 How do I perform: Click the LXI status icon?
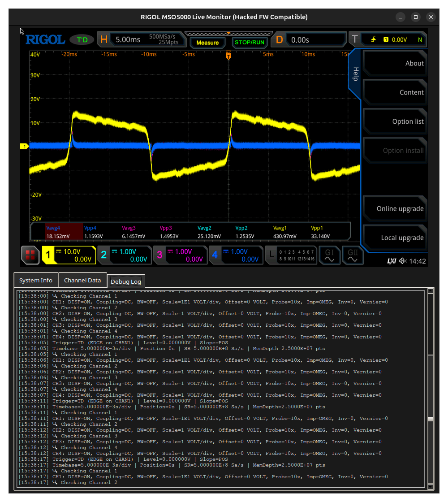pyautogui.click(x=392, y=261)
